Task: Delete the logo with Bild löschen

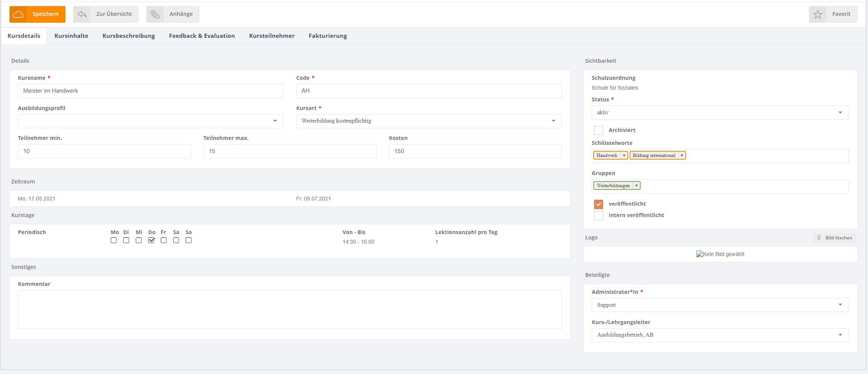Action: [x=834, y=238]
